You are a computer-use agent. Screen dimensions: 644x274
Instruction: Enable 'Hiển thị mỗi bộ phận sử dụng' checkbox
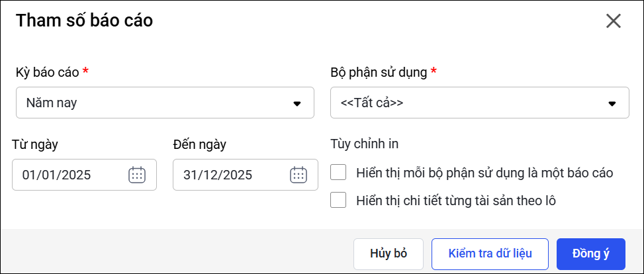tap(339, 173)
